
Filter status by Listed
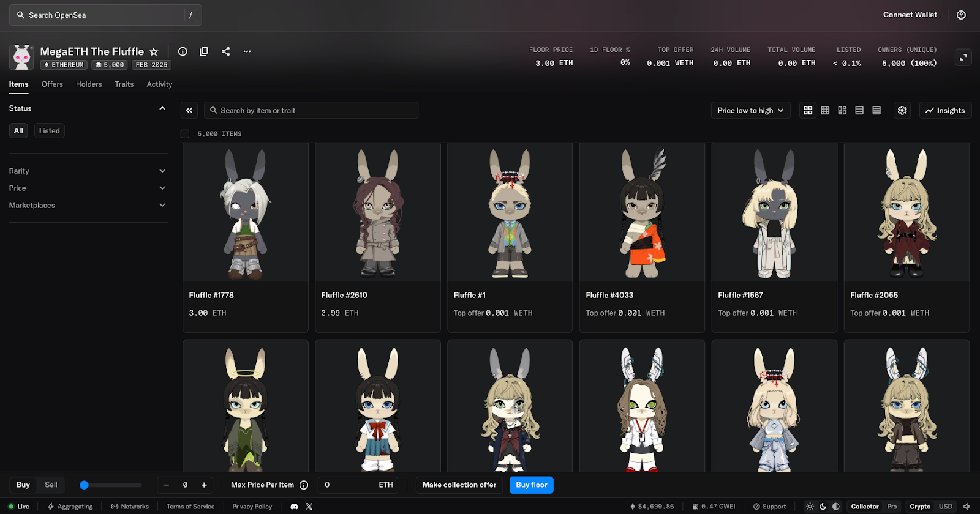(49, 131)
